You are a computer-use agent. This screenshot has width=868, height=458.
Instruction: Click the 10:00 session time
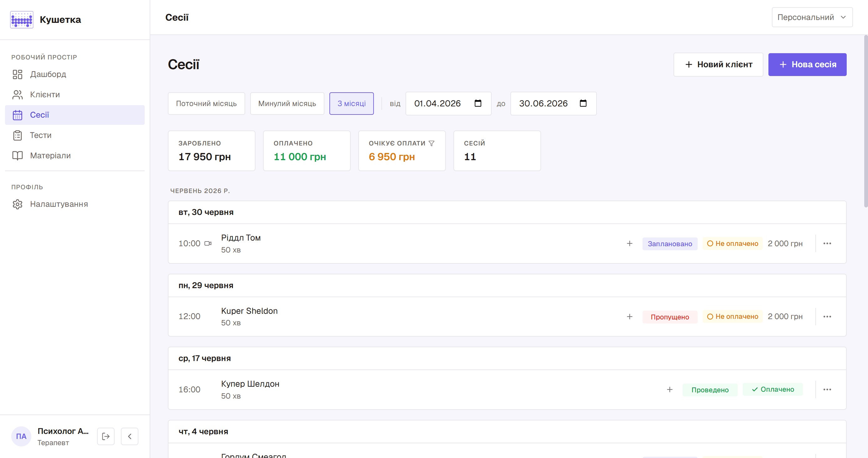[x=189, y=243]
